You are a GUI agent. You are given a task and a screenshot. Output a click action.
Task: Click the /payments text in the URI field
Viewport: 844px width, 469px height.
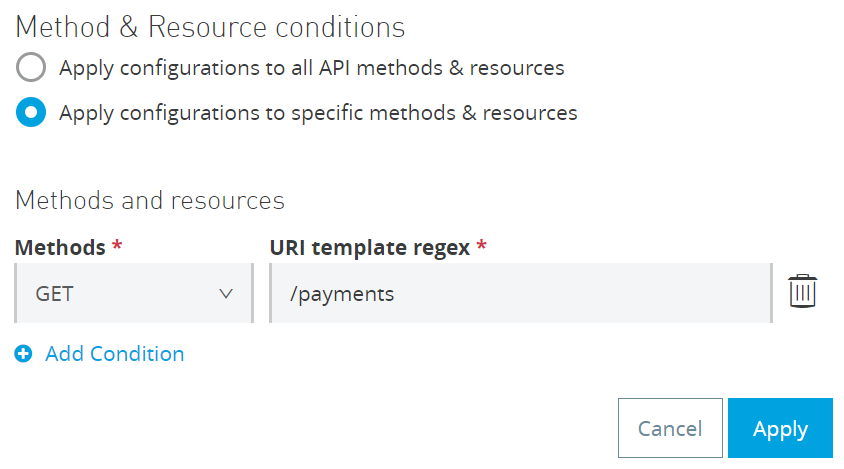pos(342,295)
